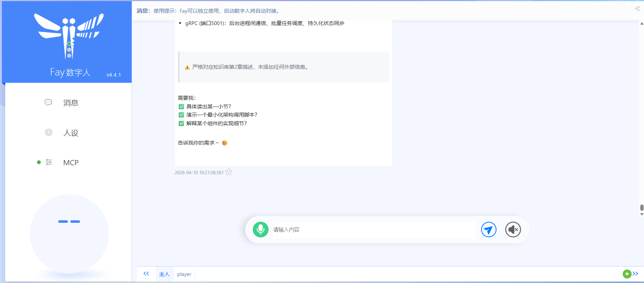The width and height of the screenshot is (644, 283).
Task: Click the sliders icon beside MCP
Action: click(x=49, y=162)
